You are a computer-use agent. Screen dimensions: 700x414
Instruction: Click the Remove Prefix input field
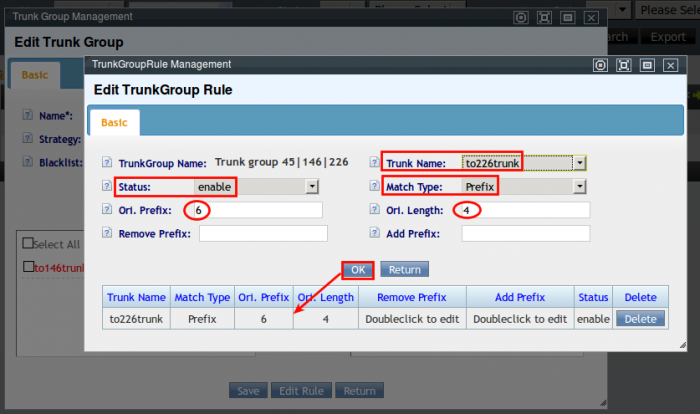click(263, 234)
